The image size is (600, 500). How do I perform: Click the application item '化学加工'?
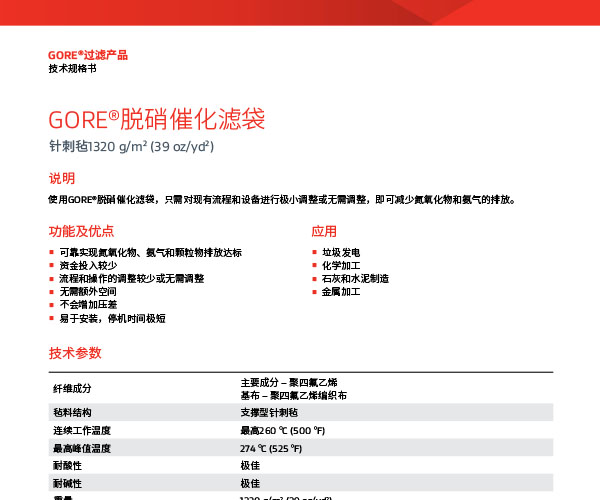tap(341, 265)
